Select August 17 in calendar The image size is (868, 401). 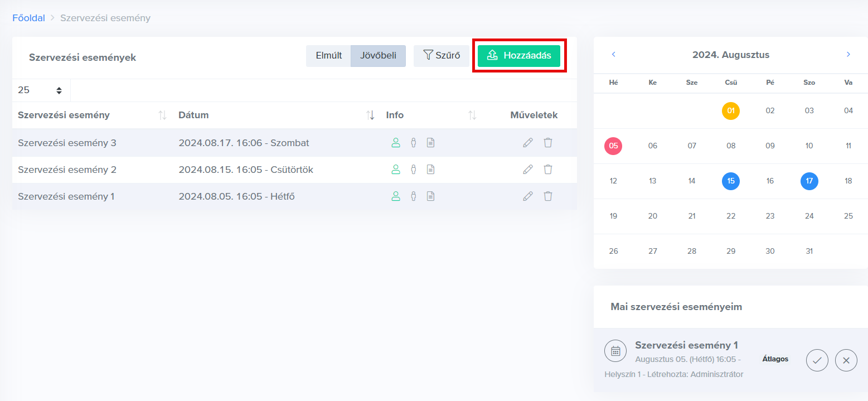tap(809, 181)
